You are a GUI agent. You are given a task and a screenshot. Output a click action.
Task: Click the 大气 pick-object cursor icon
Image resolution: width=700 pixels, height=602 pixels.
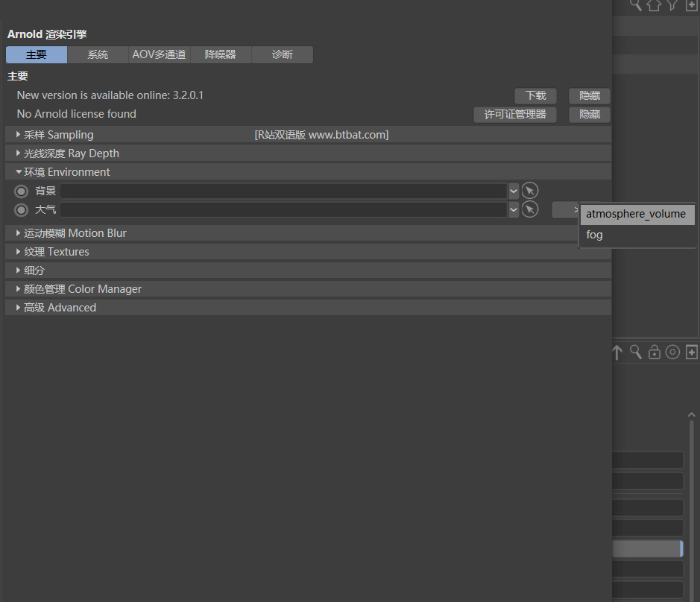pyautogui.click(x=530, y=209)
